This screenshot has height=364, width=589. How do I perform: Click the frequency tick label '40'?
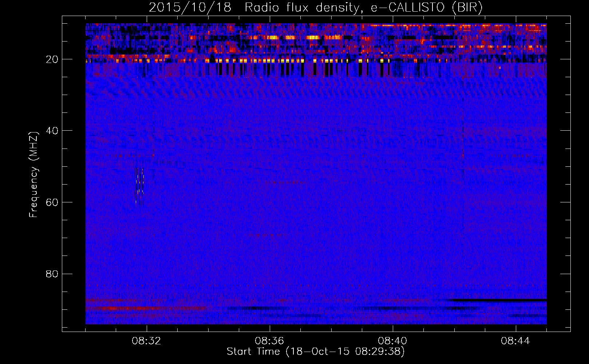(52, 131)
